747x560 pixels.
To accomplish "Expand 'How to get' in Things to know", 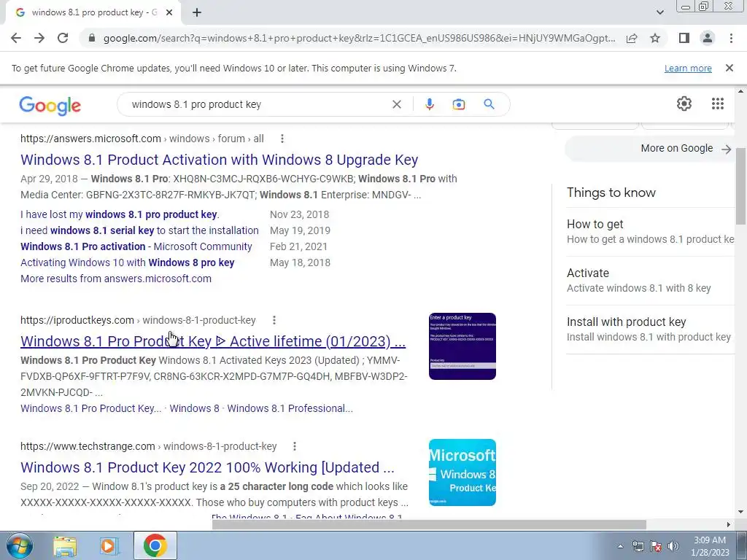I will click(650, 231).
